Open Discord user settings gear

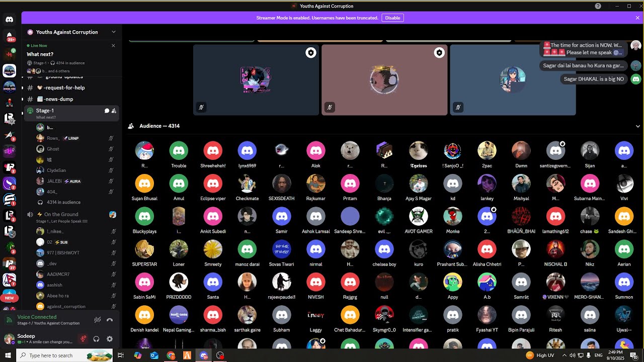(x=110, y=339)
